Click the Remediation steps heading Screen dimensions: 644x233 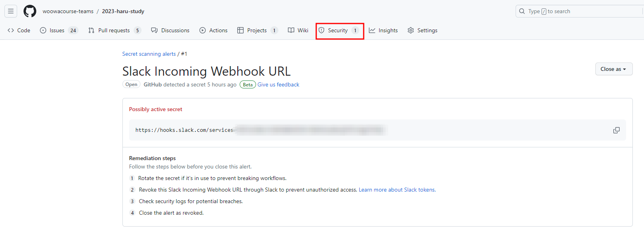coord(152,158)
